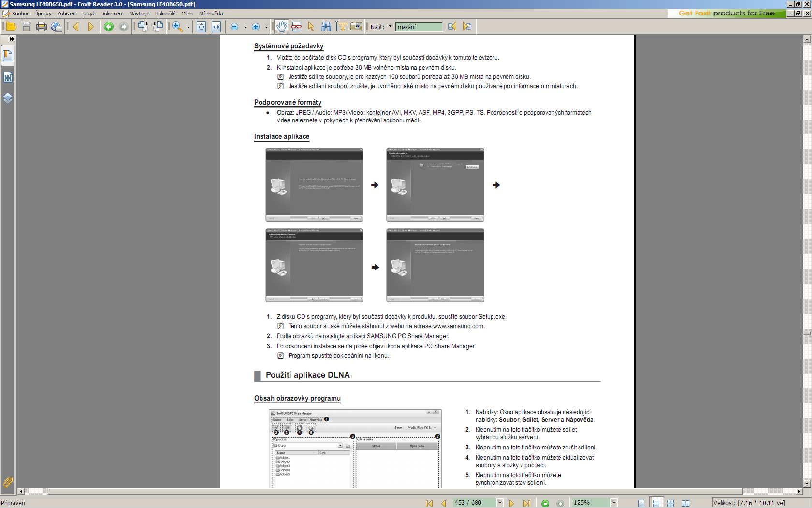The width and height of the screenshot is (812, 508).
Task: Print the document with printer icon
Action: 42,27
